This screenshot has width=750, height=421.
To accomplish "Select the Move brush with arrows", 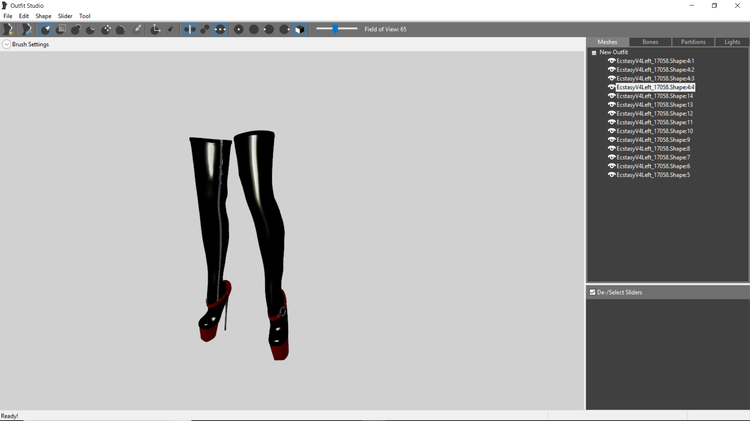I will click(x=106, y=29).
